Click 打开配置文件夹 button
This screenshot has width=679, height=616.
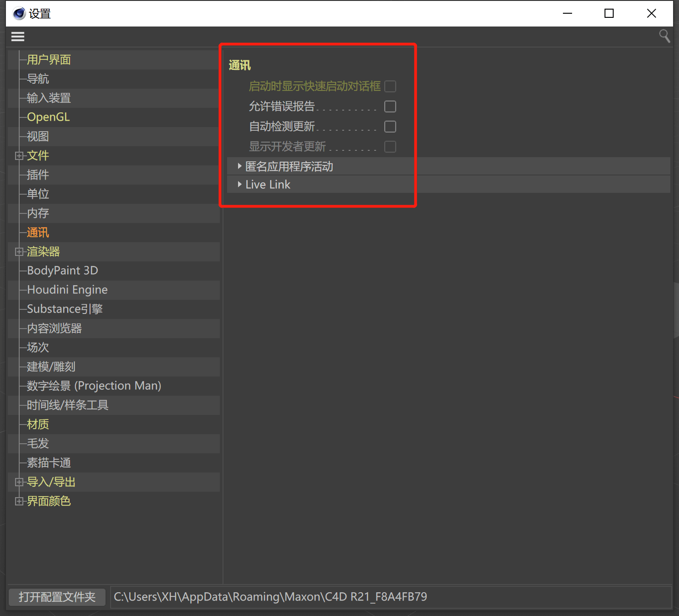click(57, 597)
